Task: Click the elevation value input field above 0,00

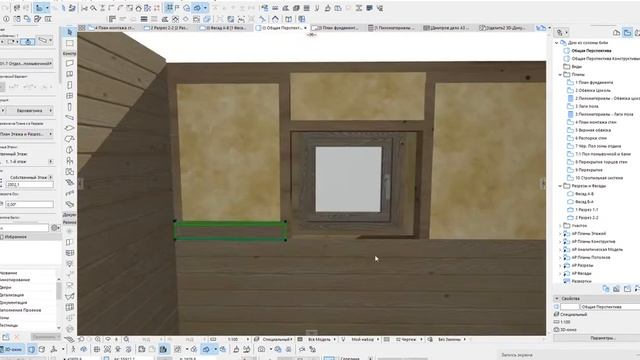Action: pyautogui.click(x=29, y=185)
